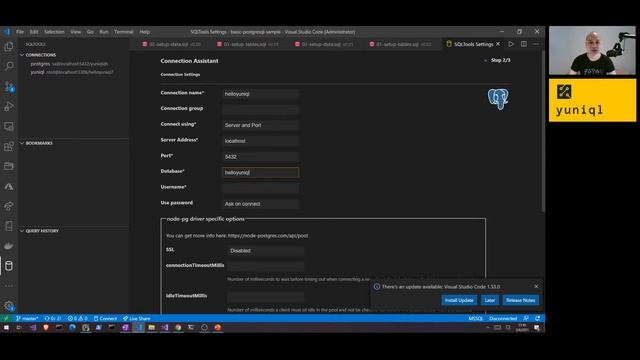640x360 pixels.
Task: Click the MSSQL status bar item
Action: pyautogui.click(x=476, y=318)
